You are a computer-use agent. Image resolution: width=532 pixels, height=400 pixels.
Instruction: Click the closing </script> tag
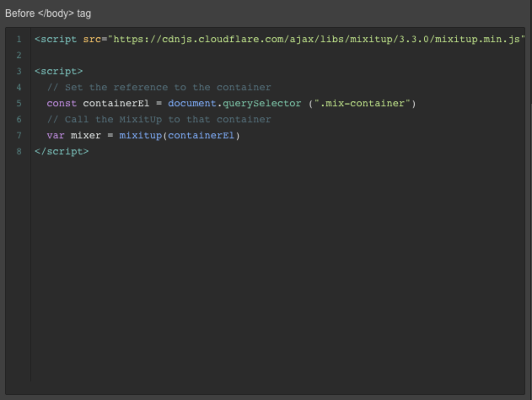coord(62,151)
